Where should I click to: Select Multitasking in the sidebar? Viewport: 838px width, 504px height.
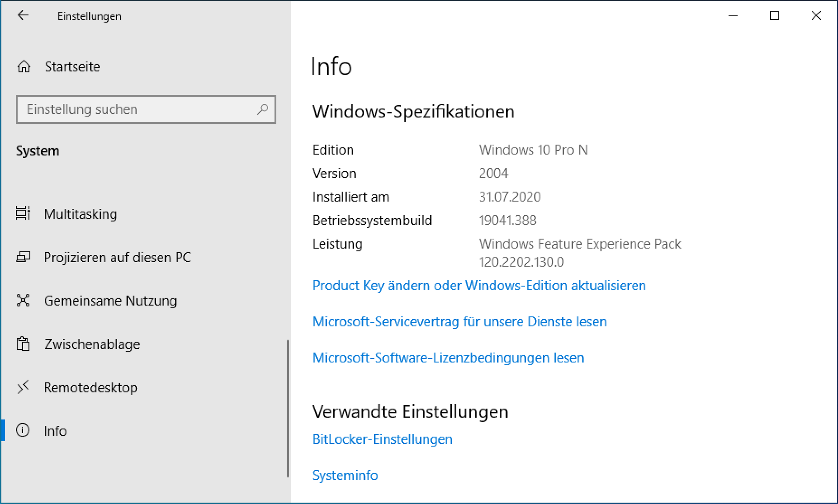coord(145,213)
